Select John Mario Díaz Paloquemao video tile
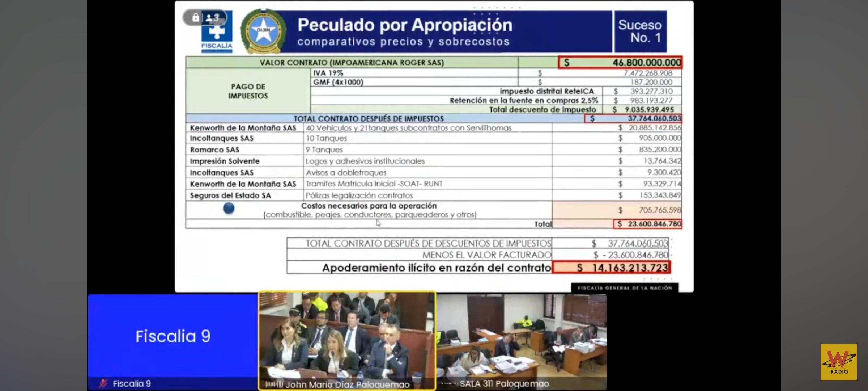This screenshot has height=391, width=868. click(347, 339)
